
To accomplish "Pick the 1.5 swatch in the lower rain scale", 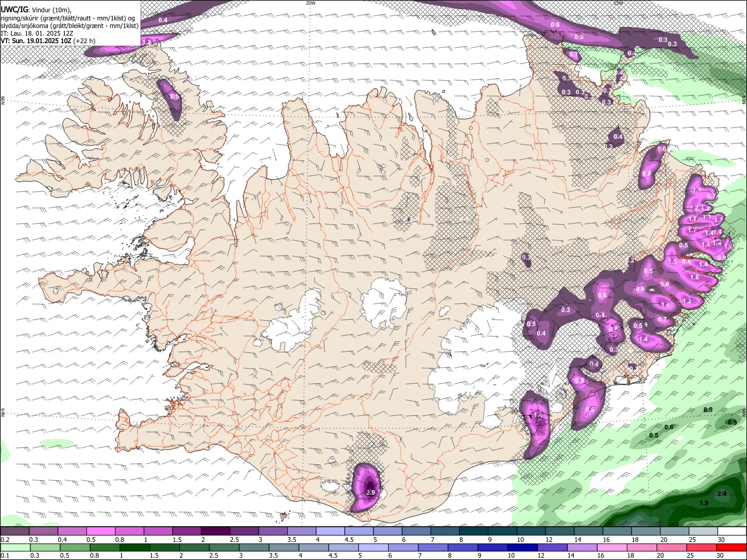I will [x=164, y=547].
